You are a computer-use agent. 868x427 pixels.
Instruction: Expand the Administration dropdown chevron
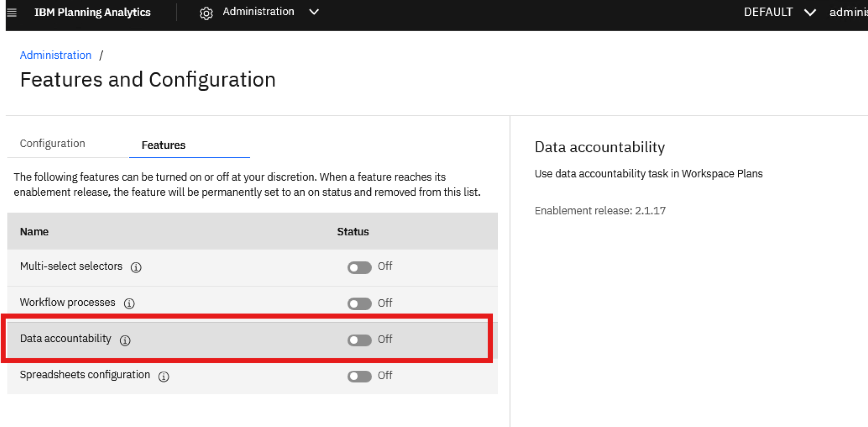pyautogui.click(x=314, y=12)
